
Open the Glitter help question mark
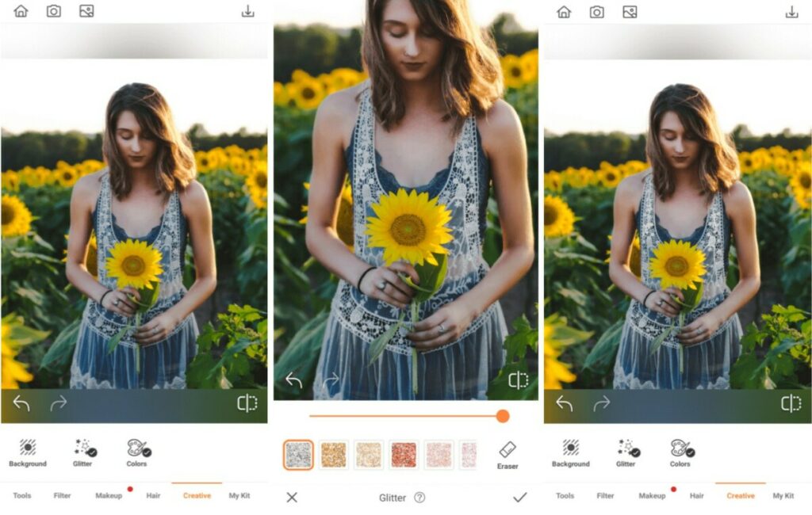[420, 498]
